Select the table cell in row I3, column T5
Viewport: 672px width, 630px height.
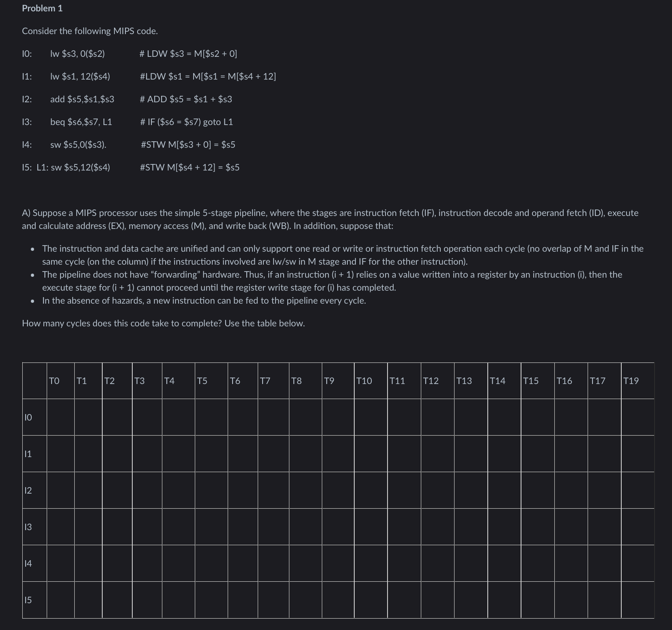pyautogui.click(x=211, y=527)
